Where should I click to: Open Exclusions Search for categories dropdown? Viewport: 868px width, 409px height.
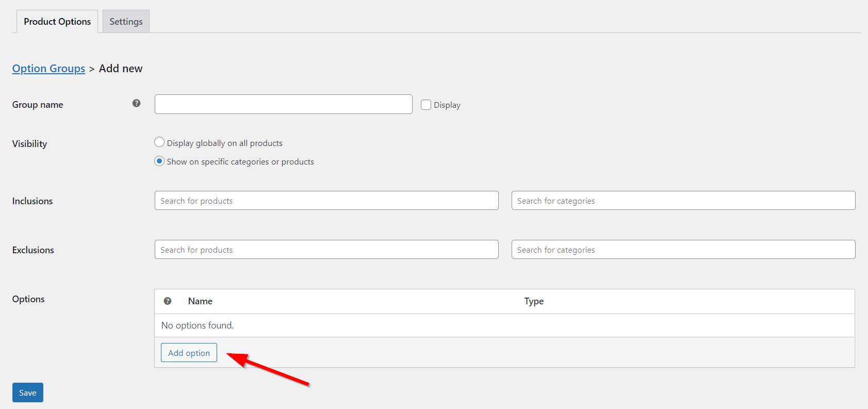coord(683,250)
